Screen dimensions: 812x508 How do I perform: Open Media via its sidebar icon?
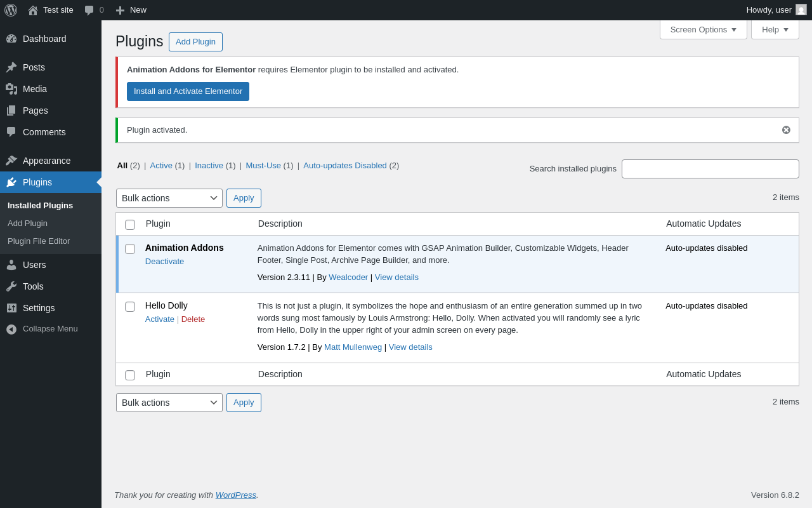point(11,89)
